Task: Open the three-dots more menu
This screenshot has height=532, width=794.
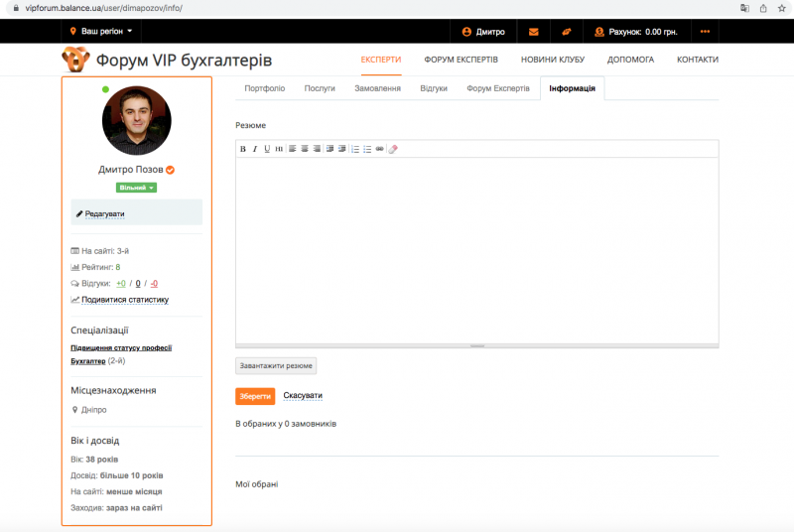Action: click(705, 32)
